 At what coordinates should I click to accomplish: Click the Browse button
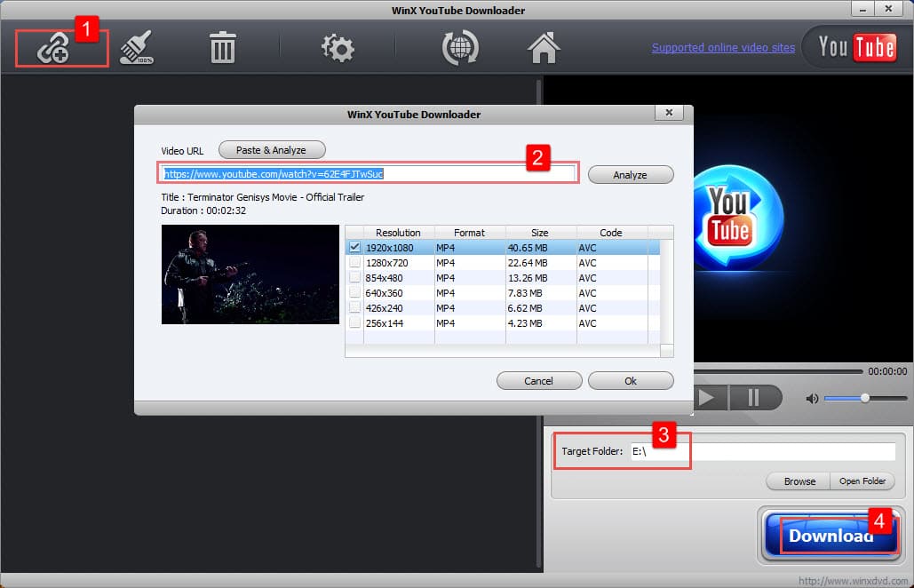(799, 481)
